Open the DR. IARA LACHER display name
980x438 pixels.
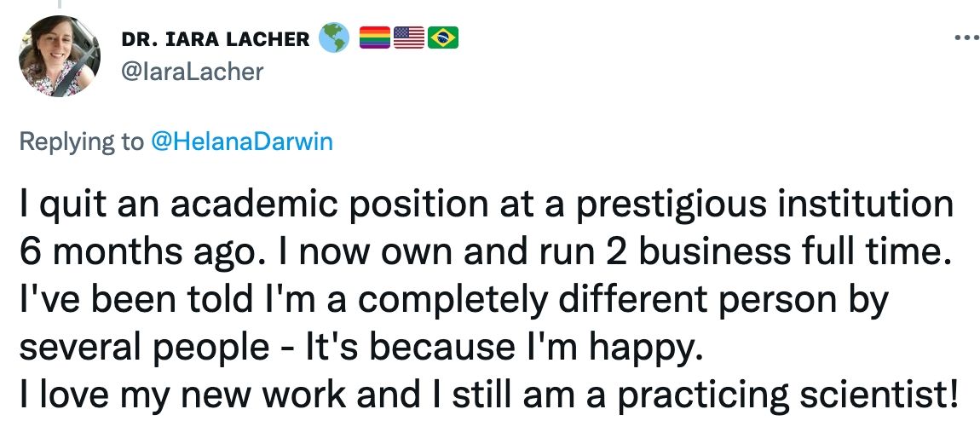click(x=216, y=39)
